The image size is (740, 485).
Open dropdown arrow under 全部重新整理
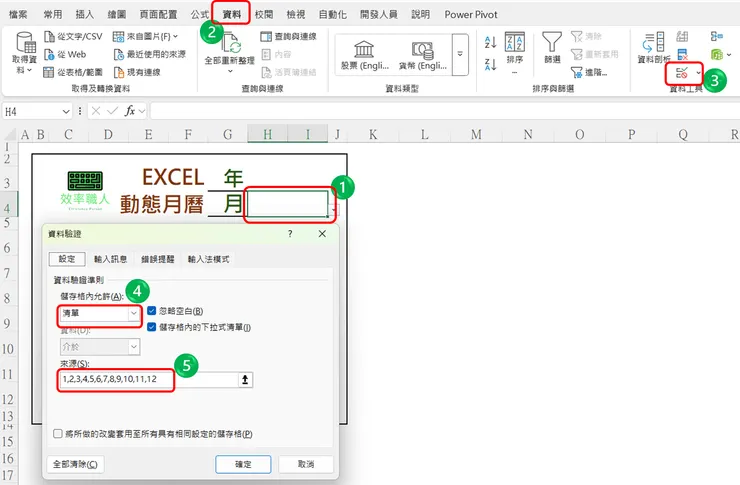tap(230, 71)
